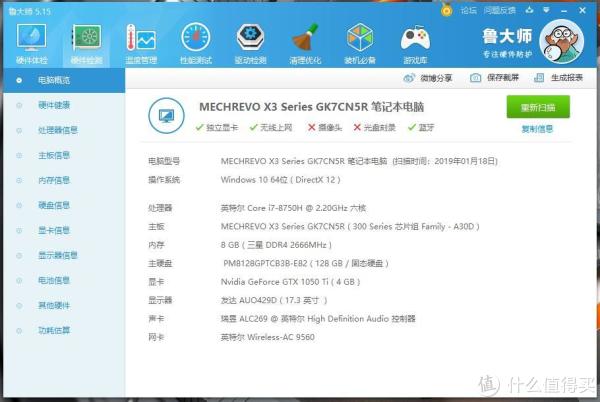
Task: Click 保存截屏 text button
Action: (503, 78)
